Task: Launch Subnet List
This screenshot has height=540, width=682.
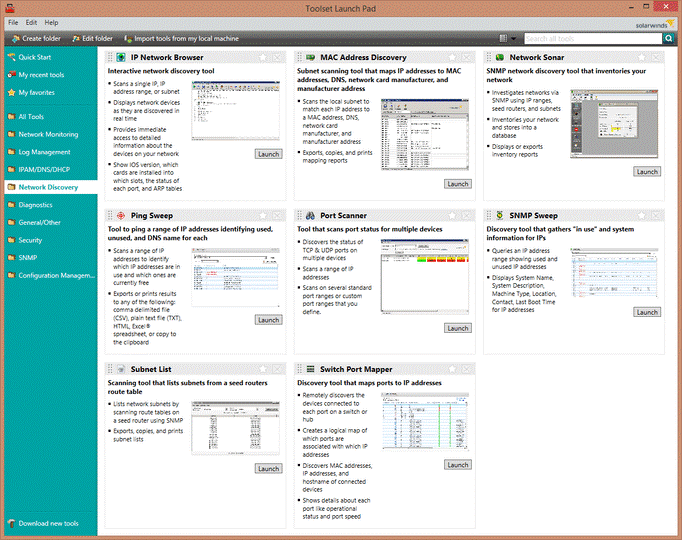Action: click(268, 469)
